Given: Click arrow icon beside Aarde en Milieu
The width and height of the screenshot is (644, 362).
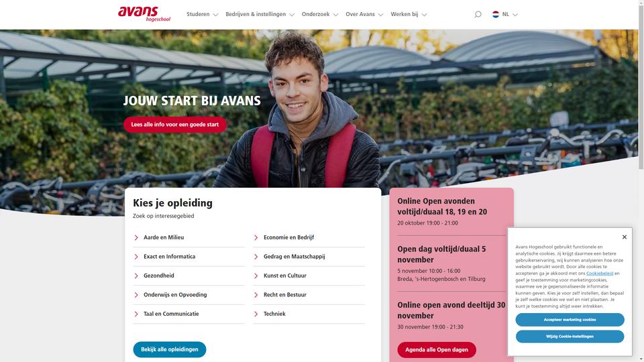Looking at the screenshot, I should (136, 237).
